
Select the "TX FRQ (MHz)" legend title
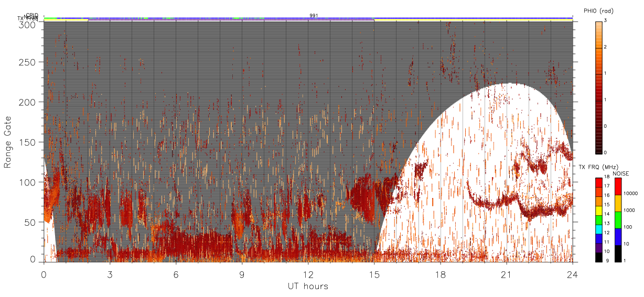pos(598,167)
